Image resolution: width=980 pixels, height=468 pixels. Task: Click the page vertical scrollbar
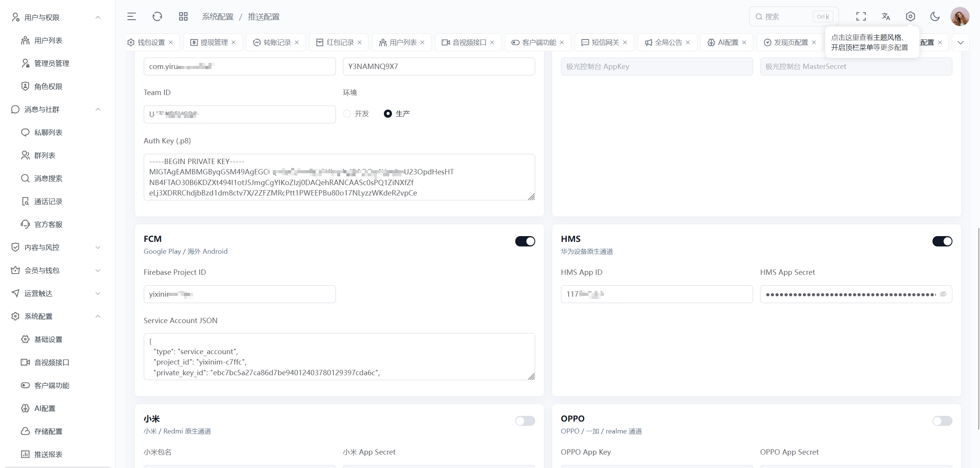[x=978, y=329]
